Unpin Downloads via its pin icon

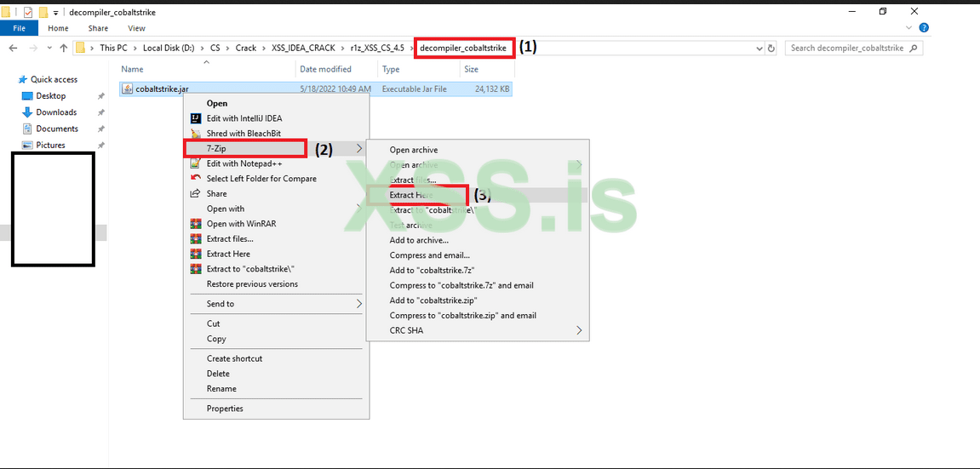101,112
